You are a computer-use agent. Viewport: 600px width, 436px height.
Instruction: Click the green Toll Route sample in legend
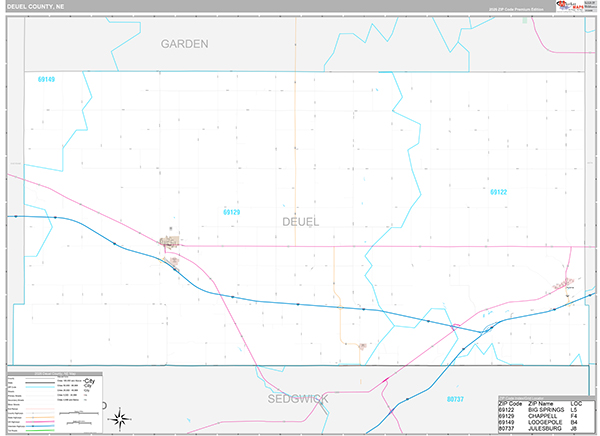pos(40,430)
